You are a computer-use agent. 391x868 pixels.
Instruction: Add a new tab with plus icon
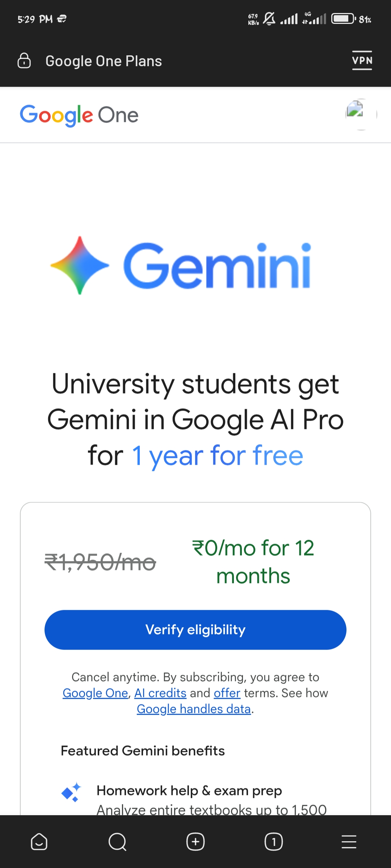[x=195, y=842]
